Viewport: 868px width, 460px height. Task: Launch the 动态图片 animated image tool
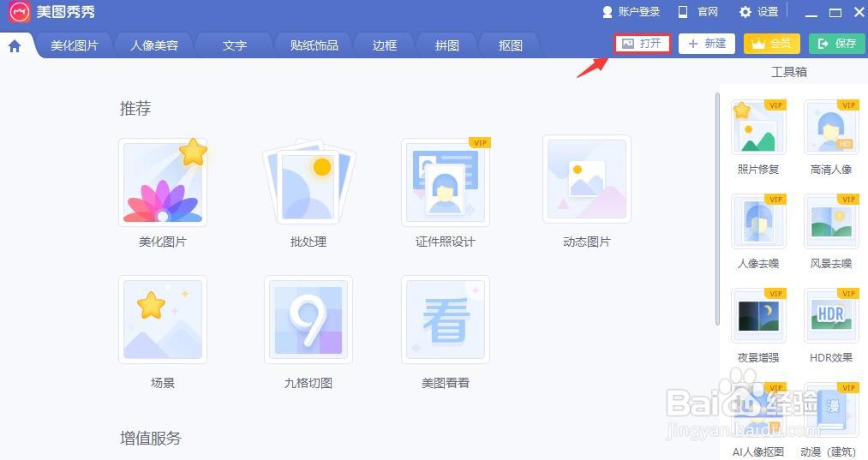point(587,179)
